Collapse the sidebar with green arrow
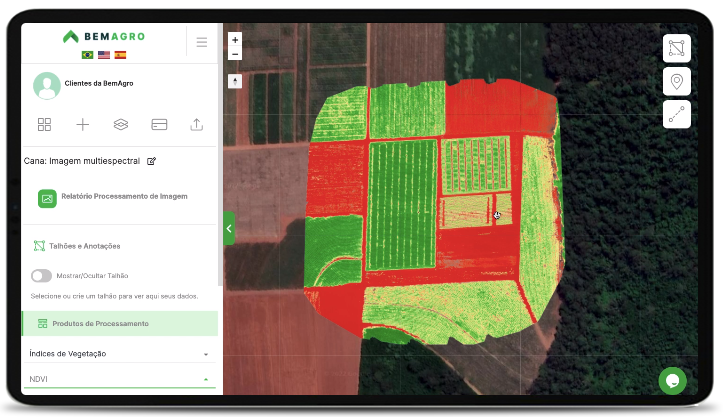 click(229, 228)
